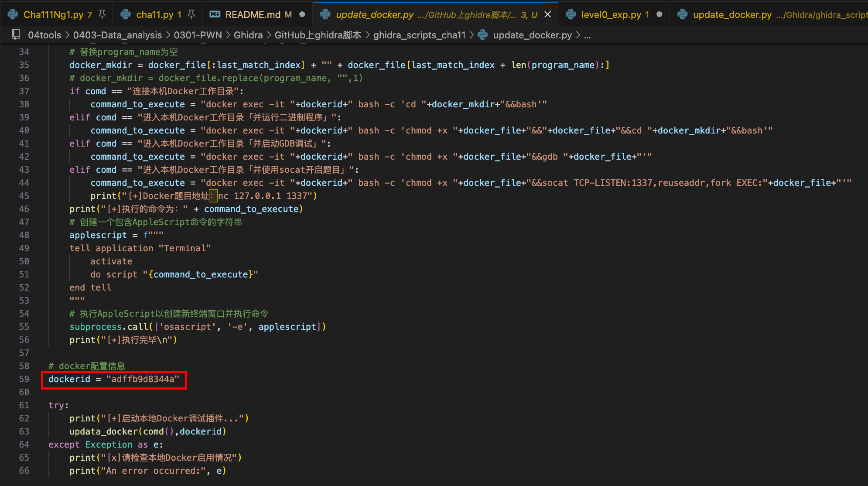This screenshot has width=868, height=486.
Task: Open the ghidra_scripts_cha11 breadcrumb
Action: [x=419, y=35]
